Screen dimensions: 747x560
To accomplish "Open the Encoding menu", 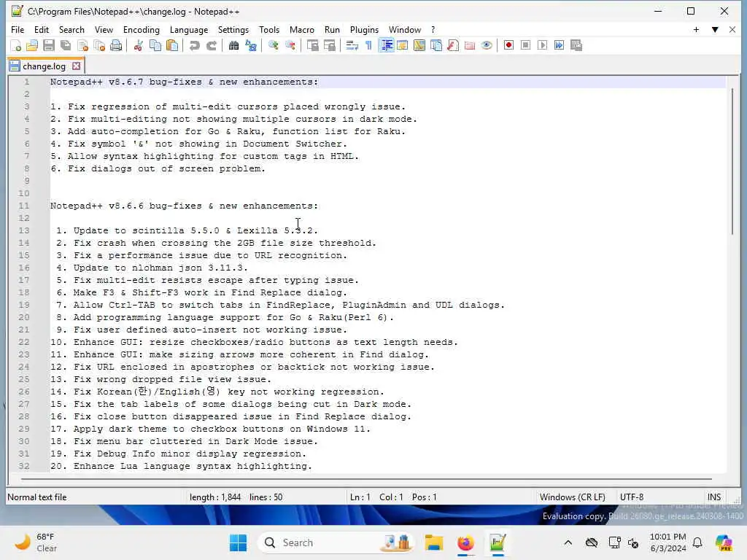I will pos(142,29).
